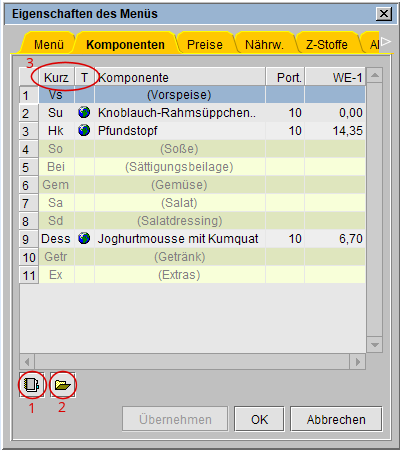Click globe icon in the Pfundstopf row

point(84,130)
